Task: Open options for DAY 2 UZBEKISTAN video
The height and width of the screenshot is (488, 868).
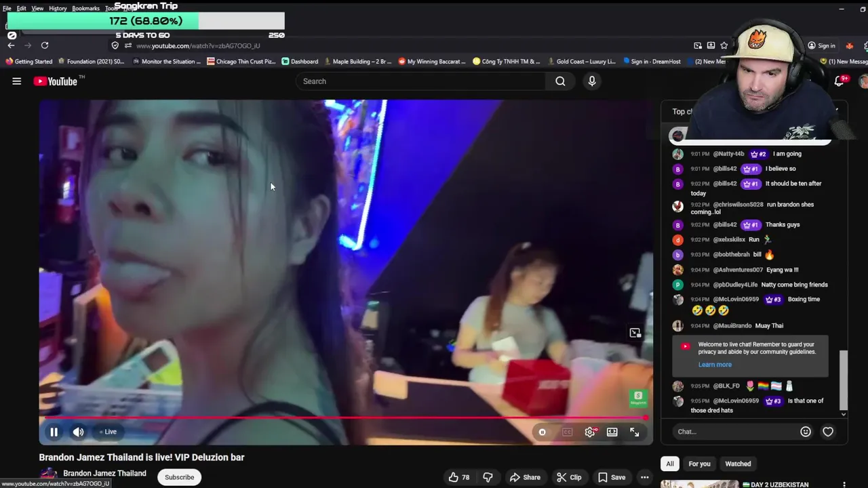Action: (x=844, y=485)
